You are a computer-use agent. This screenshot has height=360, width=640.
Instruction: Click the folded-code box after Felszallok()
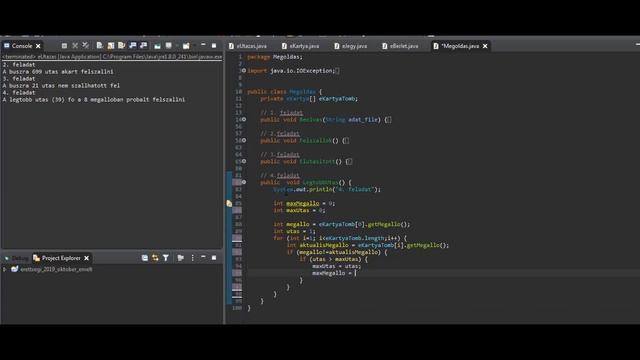point(346,140)
